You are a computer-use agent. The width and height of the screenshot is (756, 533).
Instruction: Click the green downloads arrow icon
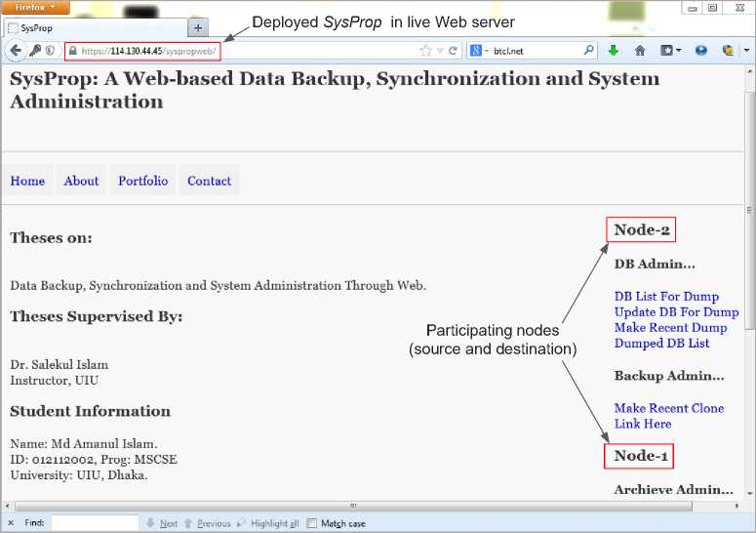coord(614,51)
